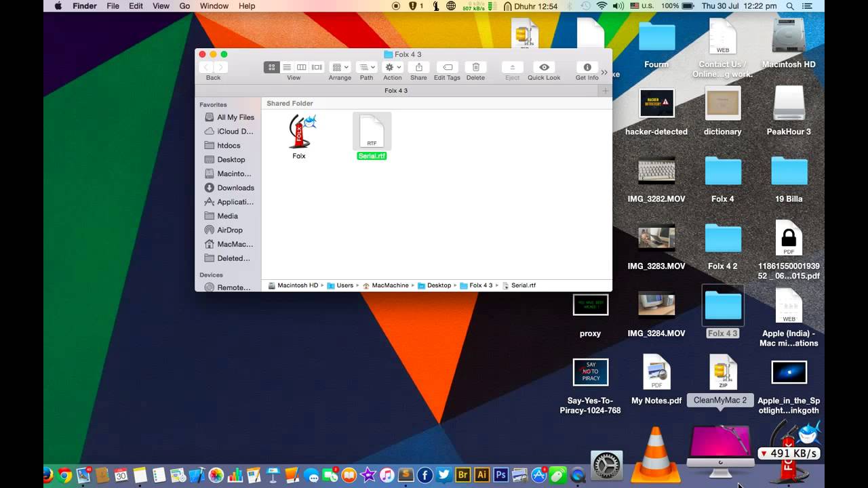Open the Folx application icon in Finder
The height and width of the screenshot is (488, 868).
(299, 131)
